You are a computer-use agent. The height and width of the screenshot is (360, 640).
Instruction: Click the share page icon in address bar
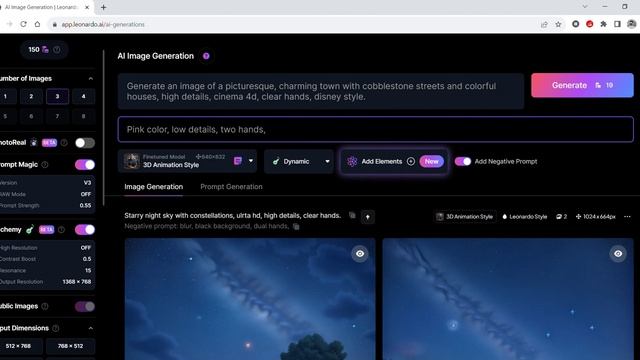tap(544, 24)
